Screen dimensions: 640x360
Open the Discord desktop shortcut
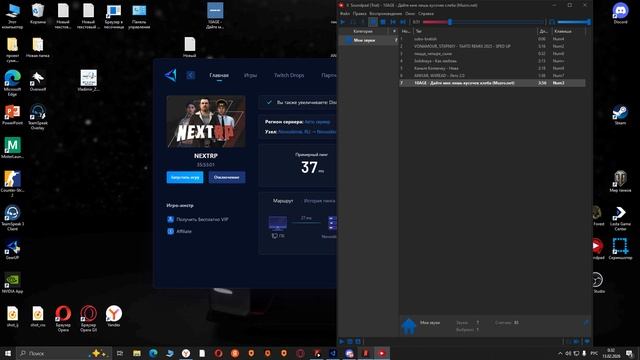coord(620,13)
